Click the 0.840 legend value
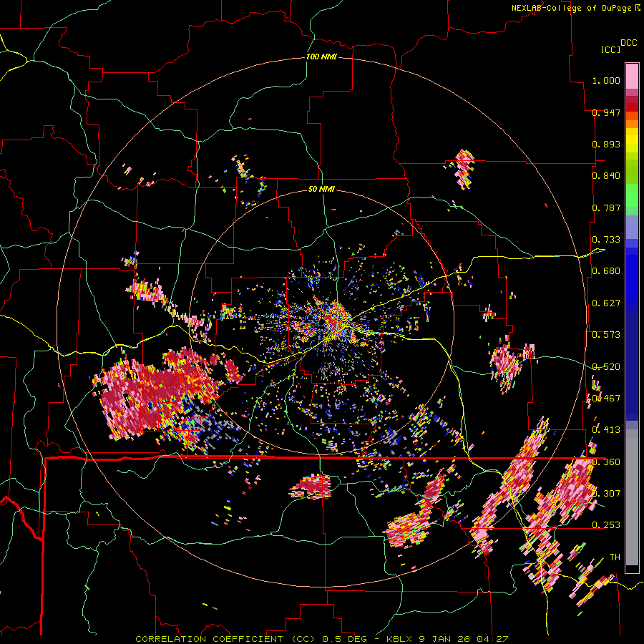Screen dimensions: 644x644 point(606,176)
